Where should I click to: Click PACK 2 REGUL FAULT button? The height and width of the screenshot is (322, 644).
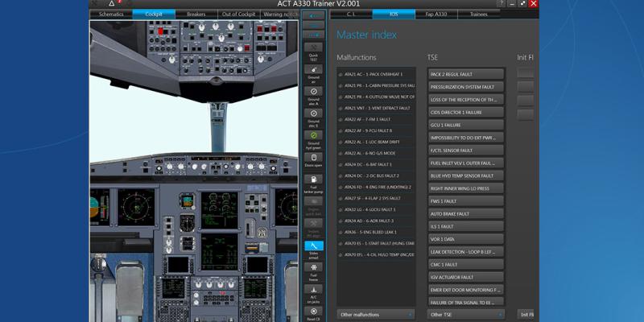click(x=466, y=74)
